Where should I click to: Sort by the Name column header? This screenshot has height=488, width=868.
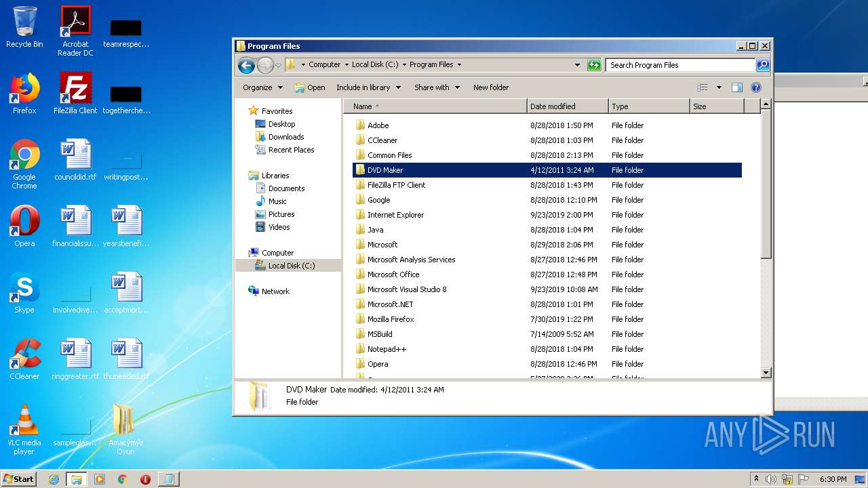(435, 106)
